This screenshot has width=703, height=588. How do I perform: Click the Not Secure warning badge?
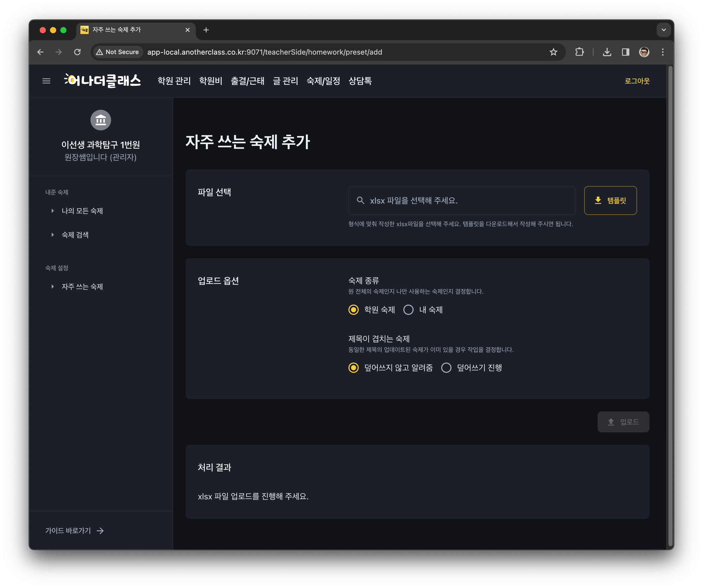pos(118,52)
